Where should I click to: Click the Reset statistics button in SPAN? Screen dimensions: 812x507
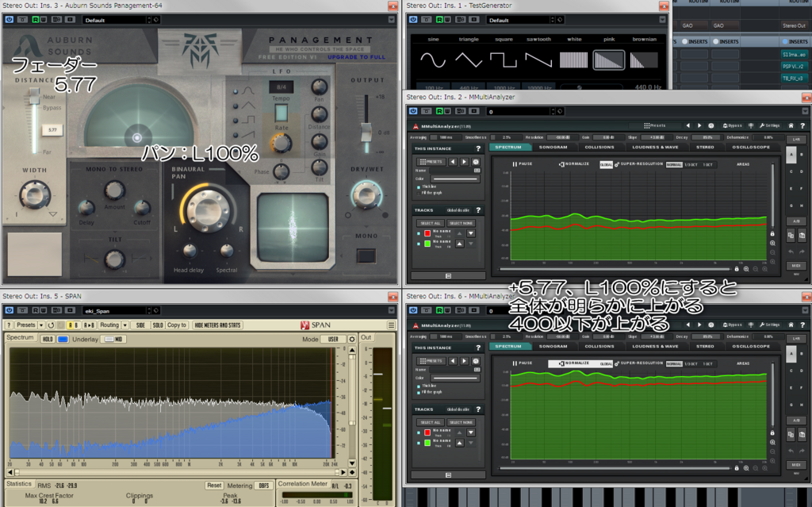[214, 486]
